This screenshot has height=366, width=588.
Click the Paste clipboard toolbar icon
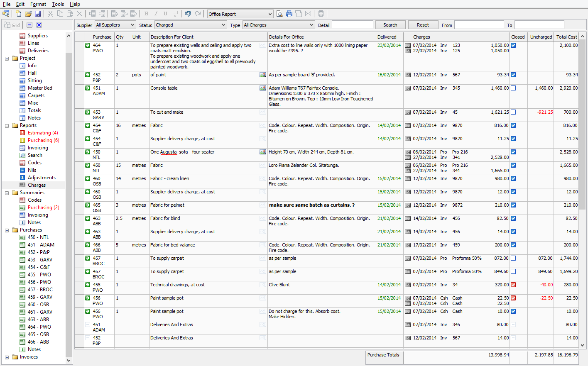pyautogui.click(x=70, y=14)
